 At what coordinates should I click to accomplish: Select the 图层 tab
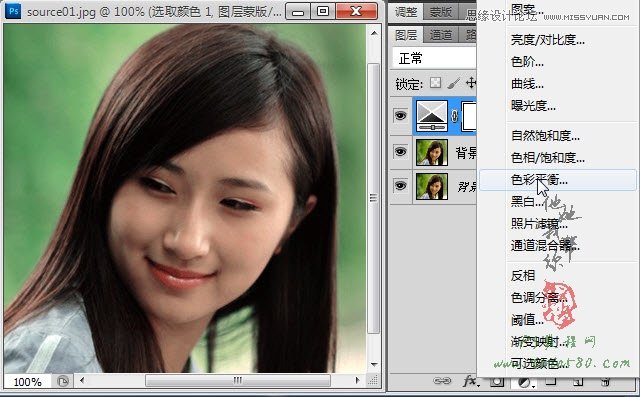[x=406, y=35]
